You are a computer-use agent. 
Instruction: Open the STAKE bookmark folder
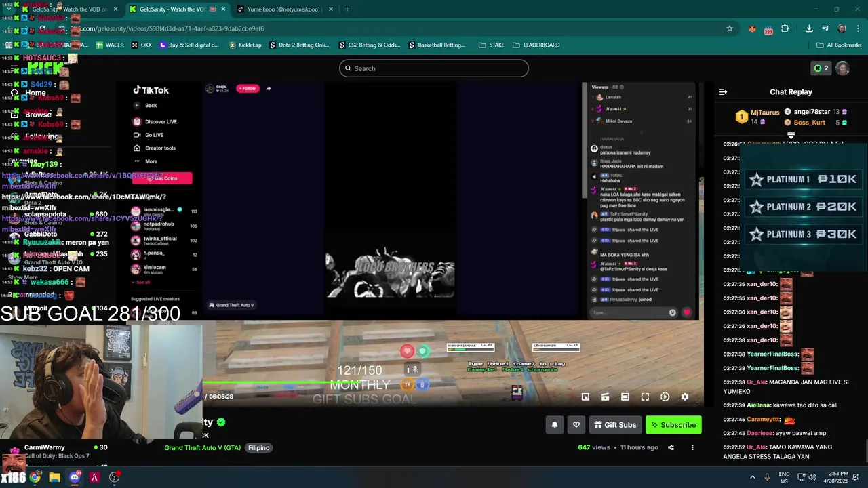click(492, 45)
